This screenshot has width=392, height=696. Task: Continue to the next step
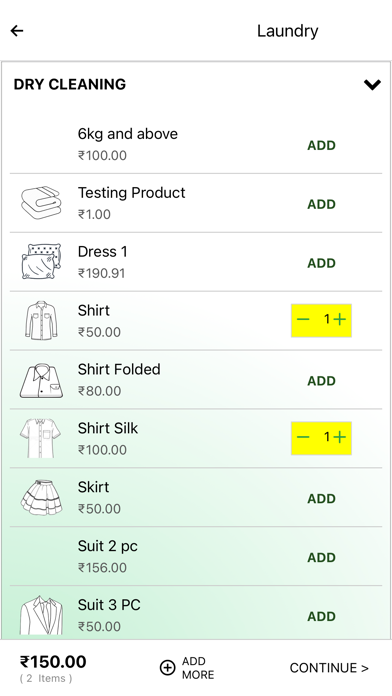(329, 668)
